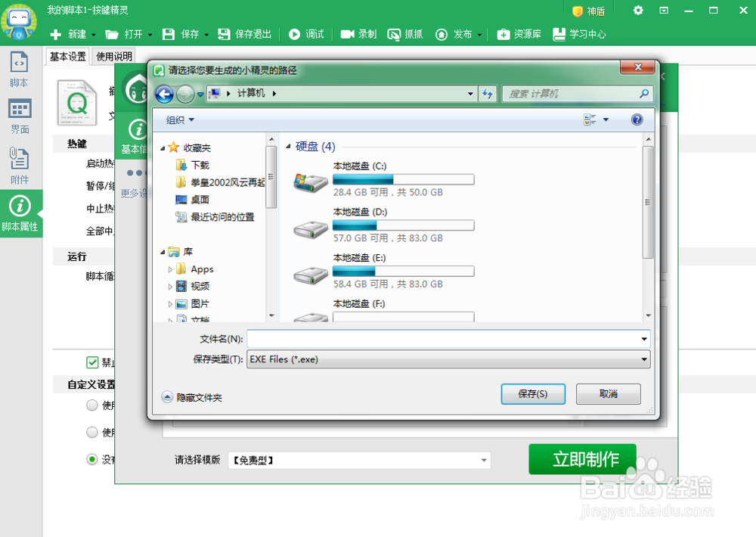Open the 文件名 dropdown arrow
This screenshot has height=537, width=756.
(644, 339)
